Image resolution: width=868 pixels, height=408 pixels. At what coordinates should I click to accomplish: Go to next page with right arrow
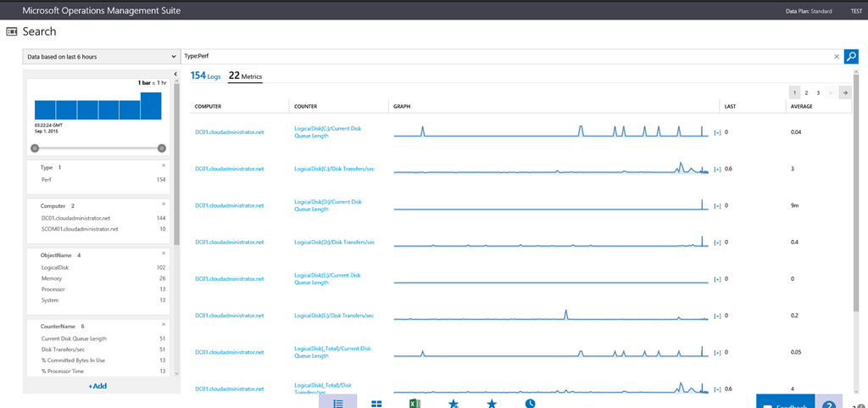click(845, 92)
